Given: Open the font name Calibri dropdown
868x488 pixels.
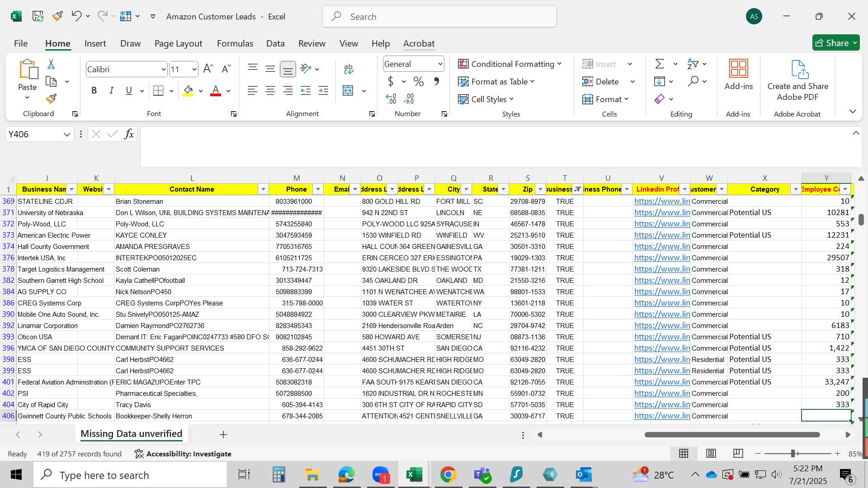Looking at the screenshot, I should 163,69.
